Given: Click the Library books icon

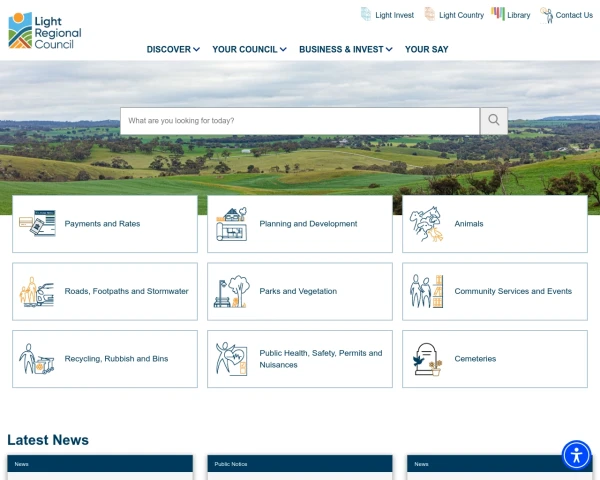Looking at the screenshot, I should click(x=498, y=15).
